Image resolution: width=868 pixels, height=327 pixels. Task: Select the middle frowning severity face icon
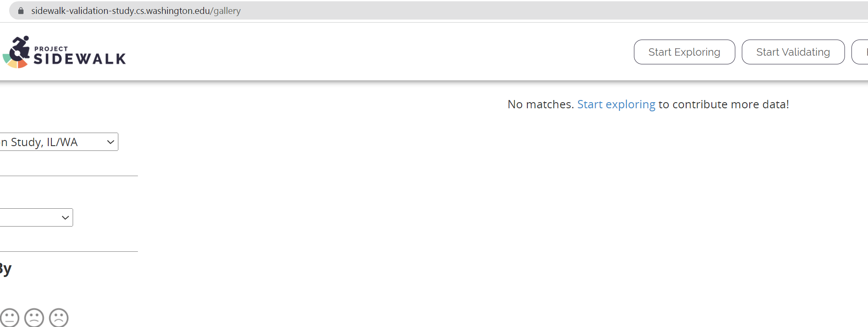click(35, 317)
